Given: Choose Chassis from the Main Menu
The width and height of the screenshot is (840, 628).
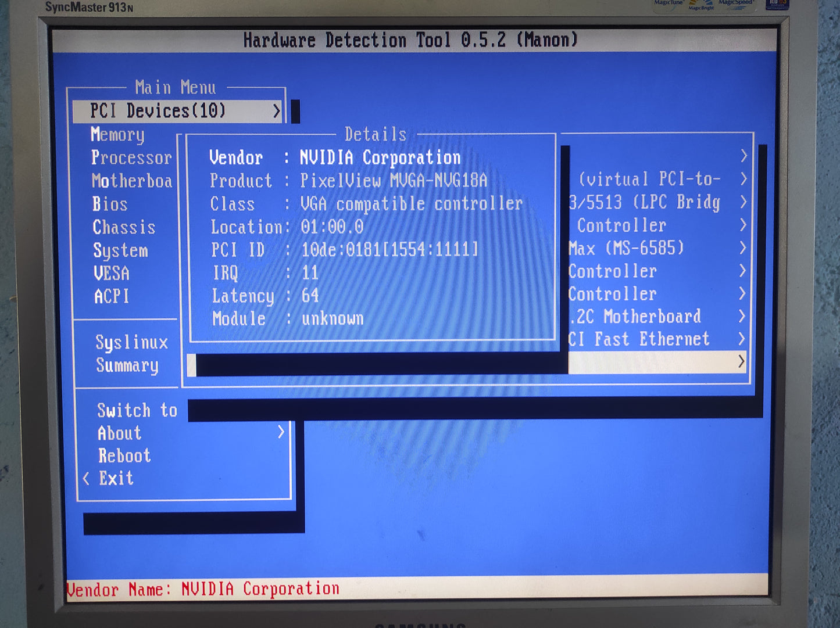Looking at the screenshot, I should coord(124,227).
